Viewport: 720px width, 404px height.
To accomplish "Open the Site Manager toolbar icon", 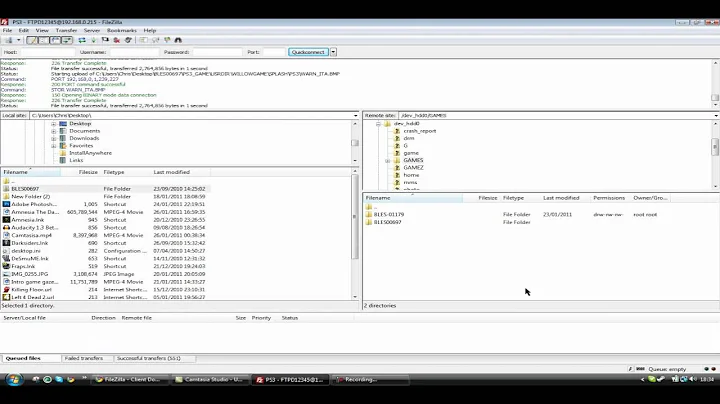I will click(9, 40).
